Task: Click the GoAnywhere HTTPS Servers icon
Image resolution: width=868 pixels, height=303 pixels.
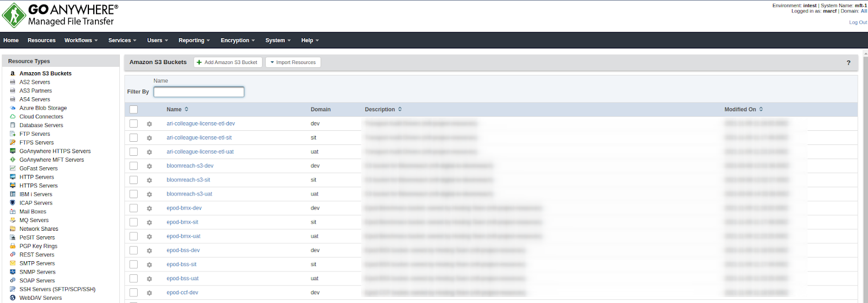Action: tap(12, 151)
